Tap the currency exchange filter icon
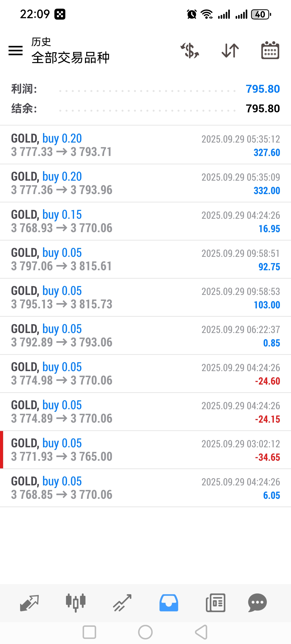 pos(190,51)
